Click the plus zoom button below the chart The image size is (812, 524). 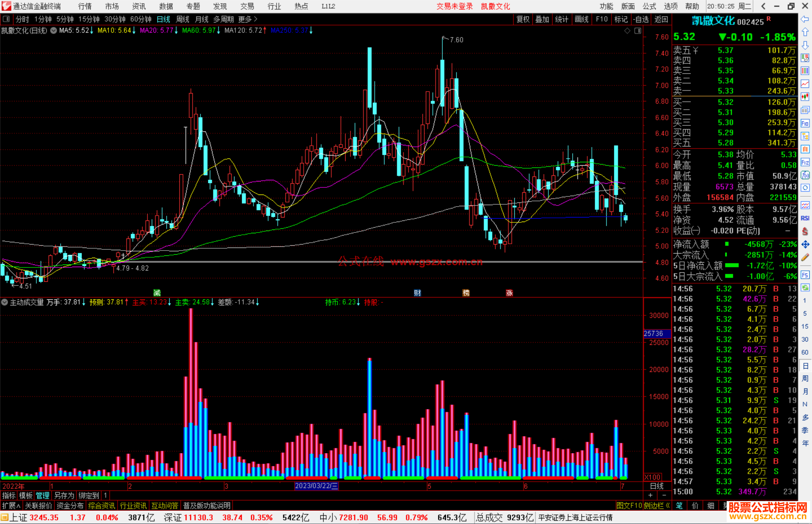[x=650, y=495]
